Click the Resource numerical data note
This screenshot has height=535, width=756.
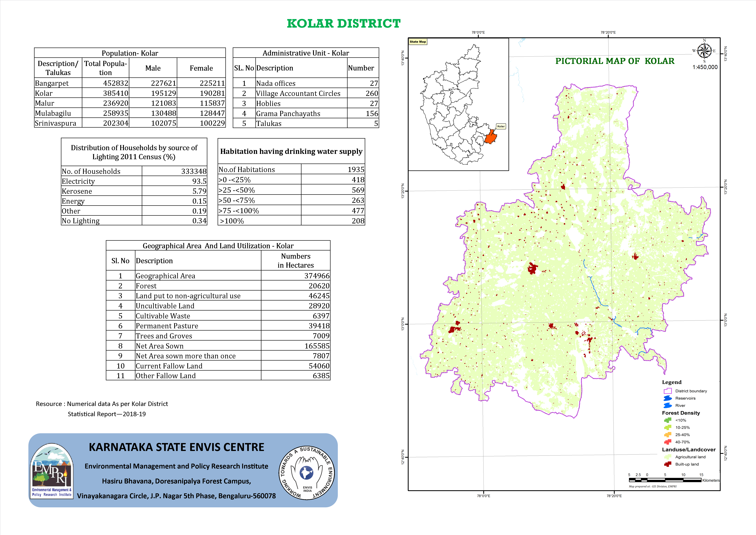(102, 409)
